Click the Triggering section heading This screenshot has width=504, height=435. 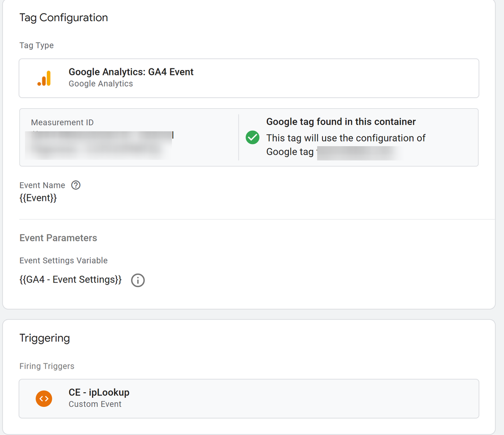(x=45, y=338)
